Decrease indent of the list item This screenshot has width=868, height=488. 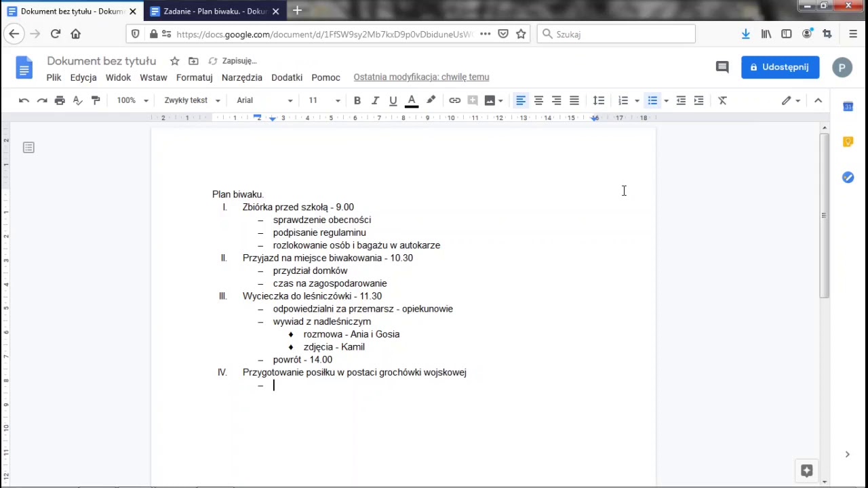(x=681, y=100)
